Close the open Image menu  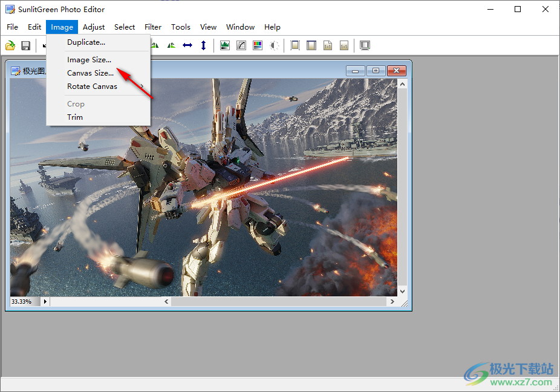pyautogui.click(x=62, y=27)
